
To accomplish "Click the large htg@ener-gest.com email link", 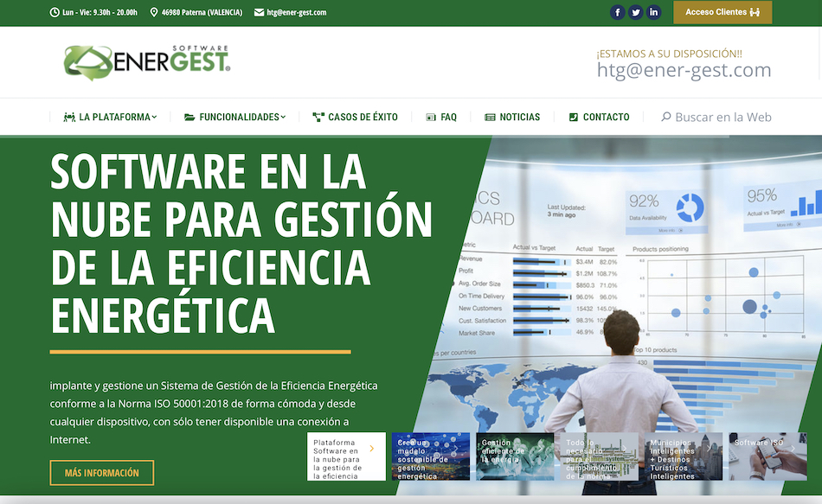I will pos(684,70).
